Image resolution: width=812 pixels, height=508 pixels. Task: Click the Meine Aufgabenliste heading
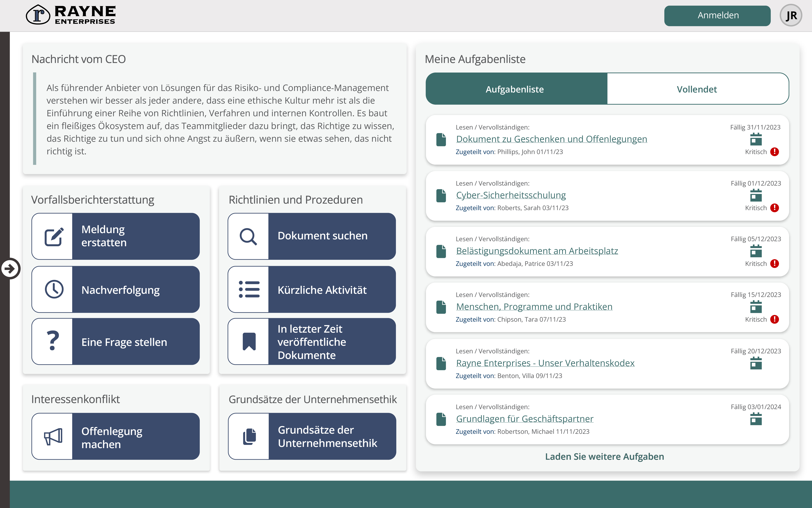475,59
